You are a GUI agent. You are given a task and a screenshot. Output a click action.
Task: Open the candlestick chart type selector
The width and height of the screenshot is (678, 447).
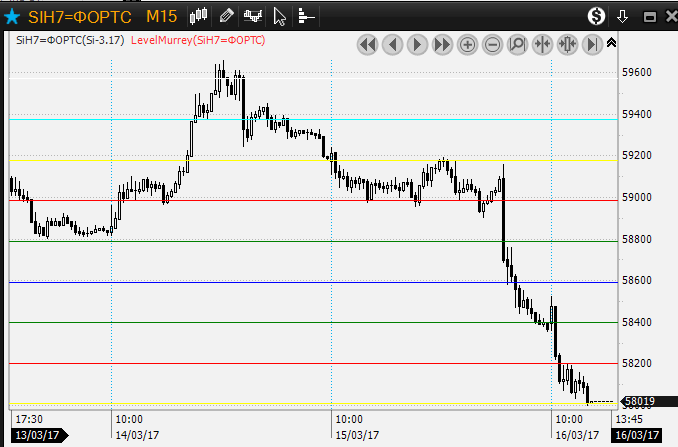198,16
